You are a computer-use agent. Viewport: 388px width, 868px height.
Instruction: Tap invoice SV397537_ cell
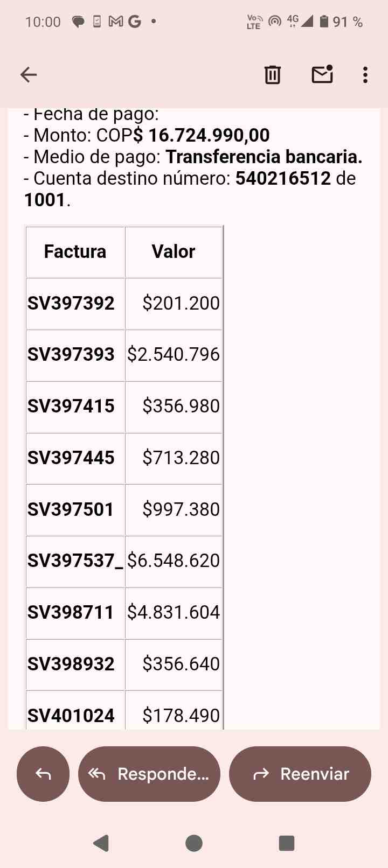(x=75, y=562)
